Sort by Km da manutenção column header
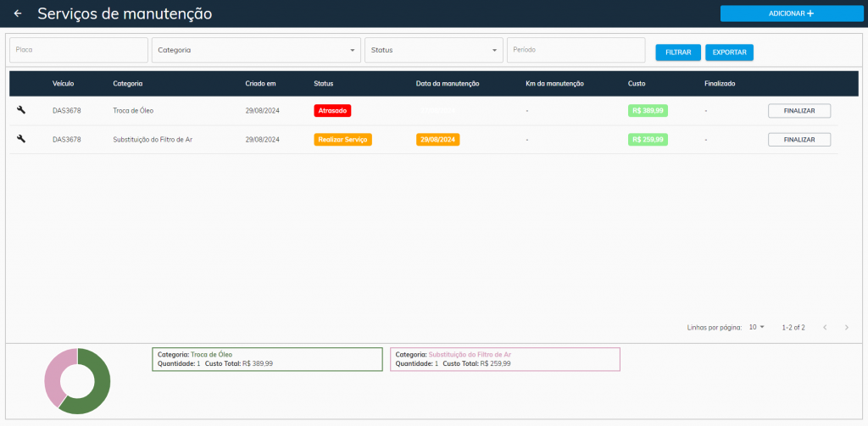Screen dimensions: 868x426 point(554,84)
